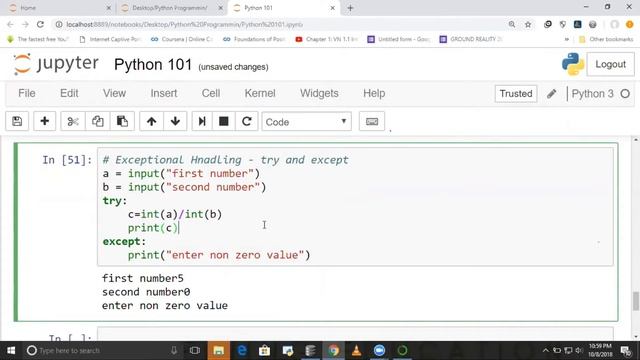Insert cell below with plus icon
The width and height of the screenshot is (640, 360).
pos(44,121)
